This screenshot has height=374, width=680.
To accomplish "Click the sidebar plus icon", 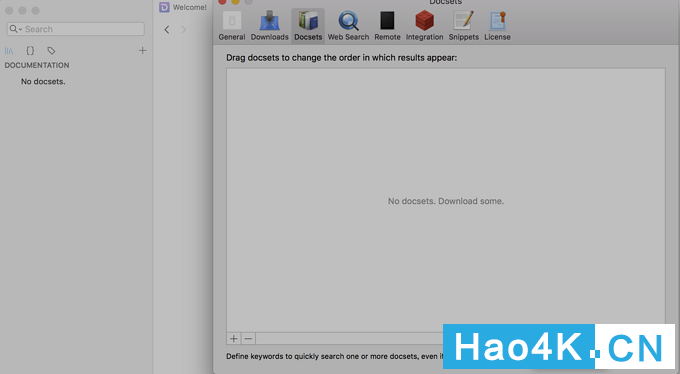I will pyautogui.click(x=142, y=51).
